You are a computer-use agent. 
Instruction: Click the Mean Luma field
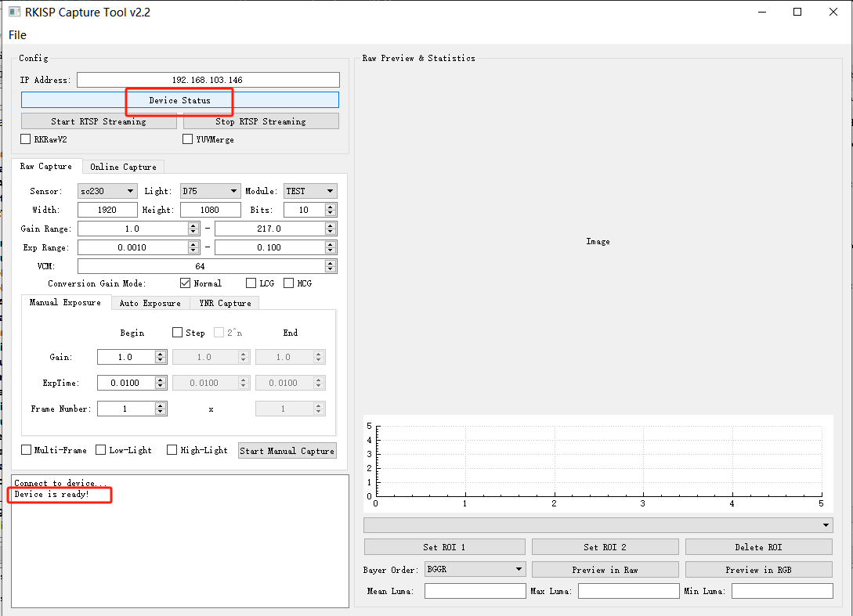point(475,591)
